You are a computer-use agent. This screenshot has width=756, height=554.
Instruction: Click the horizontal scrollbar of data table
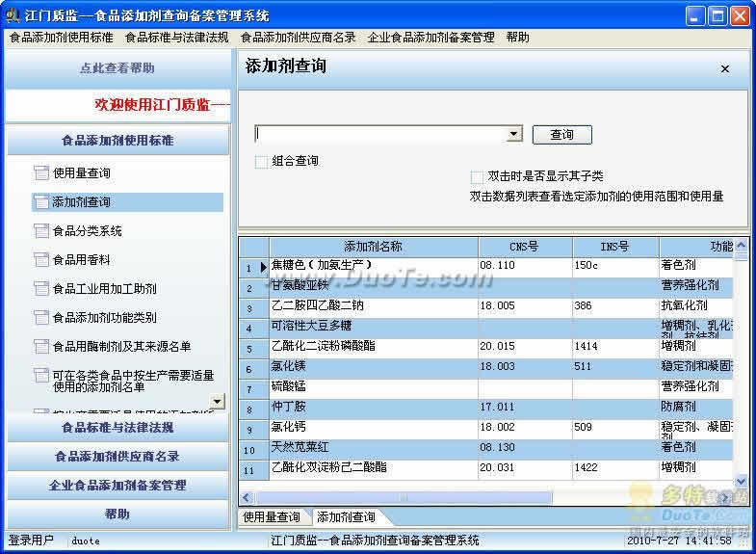pyautogui.click(x=404, y=497)
